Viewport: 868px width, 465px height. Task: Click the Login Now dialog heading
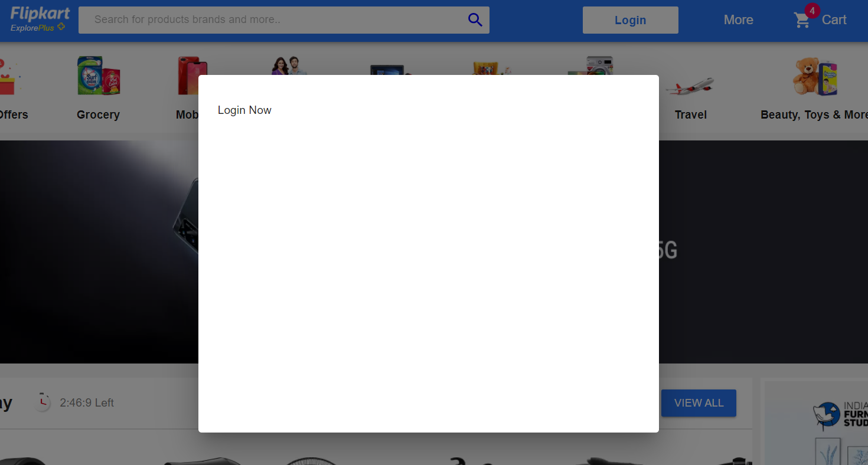(x=244, y=110)
